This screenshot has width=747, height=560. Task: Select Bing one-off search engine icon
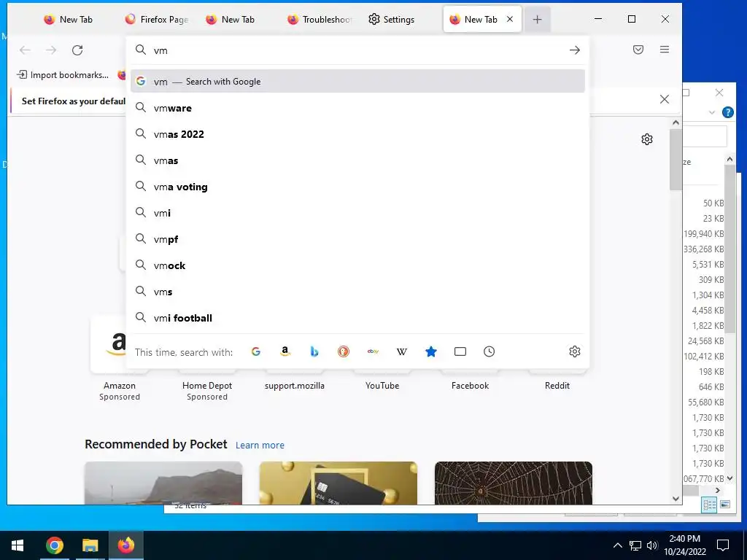(x=314, y=352)
